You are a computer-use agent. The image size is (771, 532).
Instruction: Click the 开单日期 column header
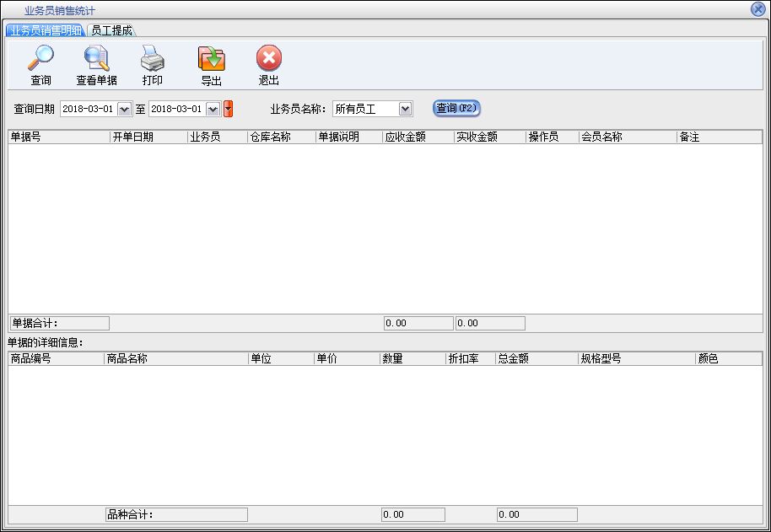[x=148, y=137]
